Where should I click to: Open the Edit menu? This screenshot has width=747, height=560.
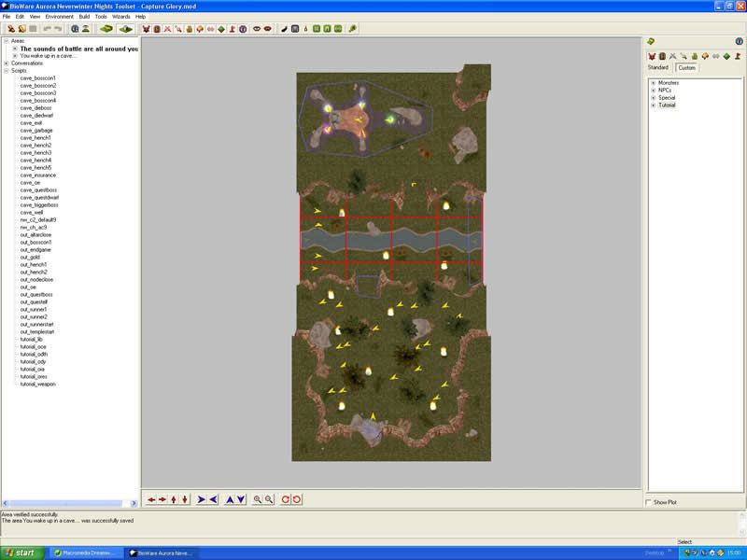[20, 17]
